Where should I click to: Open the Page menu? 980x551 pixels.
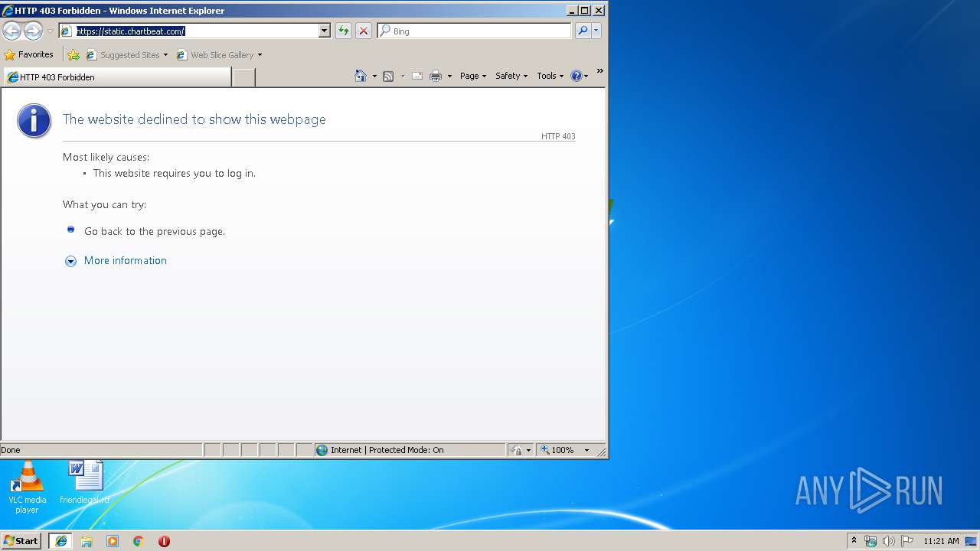coord(473,76)
